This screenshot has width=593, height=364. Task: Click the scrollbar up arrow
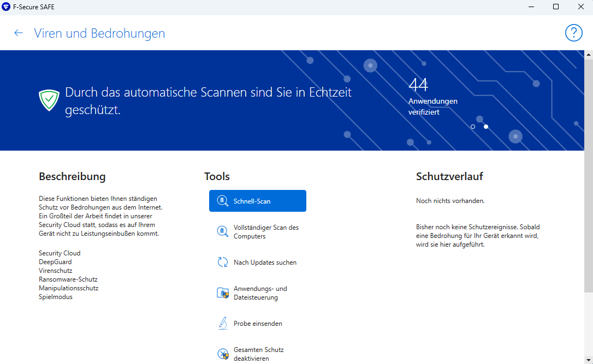589,55
